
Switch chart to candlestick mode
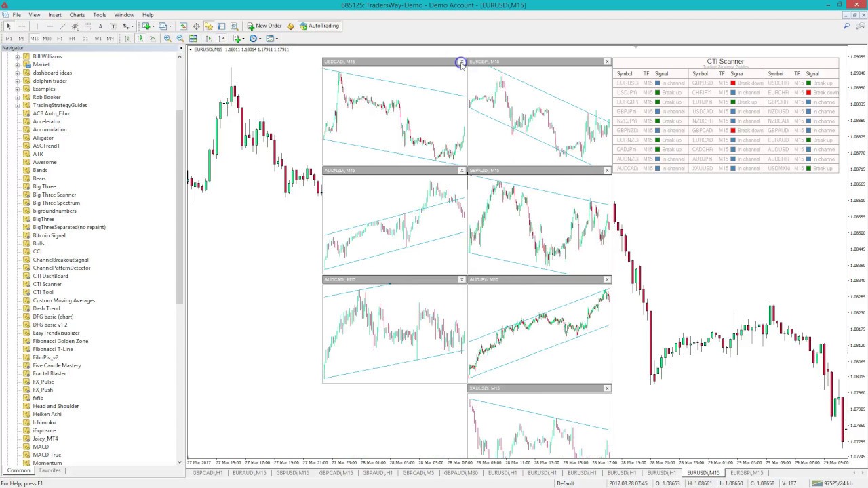click(140, 39)
